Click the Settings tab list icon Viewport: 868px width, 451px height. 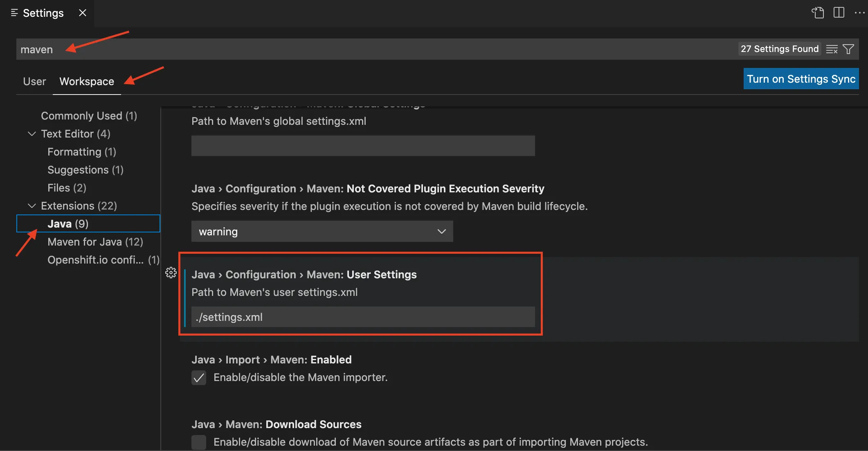pyautogui.click(x=14, y=13)
